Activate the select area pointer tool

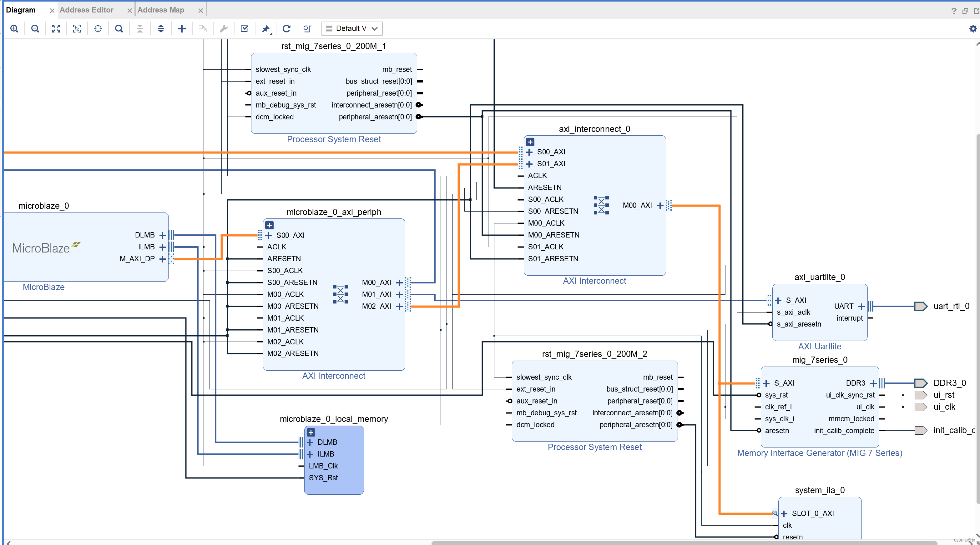coord(77,28)
